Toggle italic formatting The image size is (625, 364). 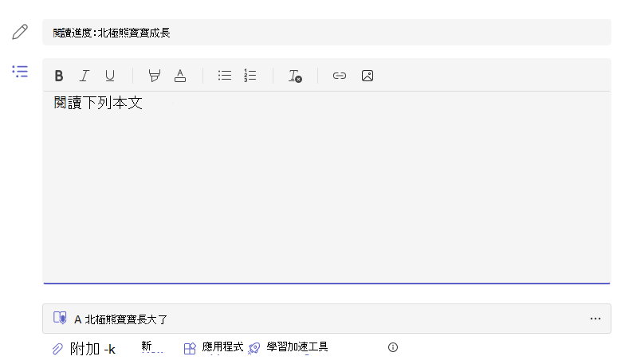click(x=85, y=76)
